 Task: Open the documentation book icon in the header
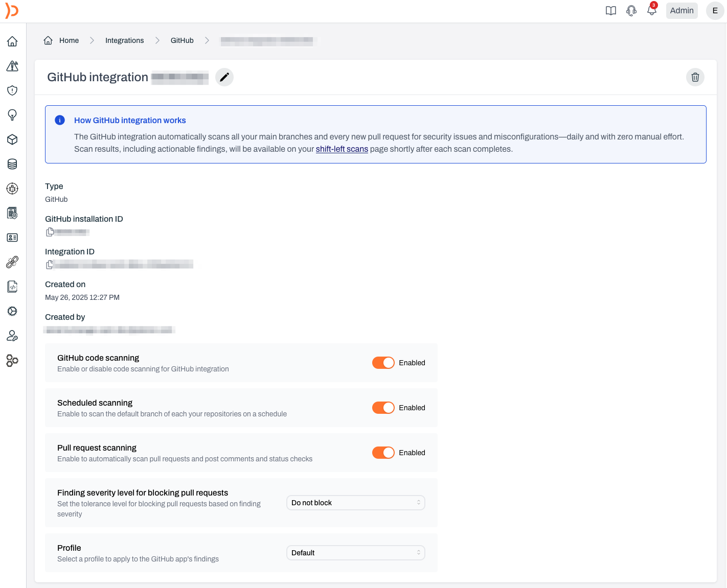pyautogui.click(x=610, y=10)
